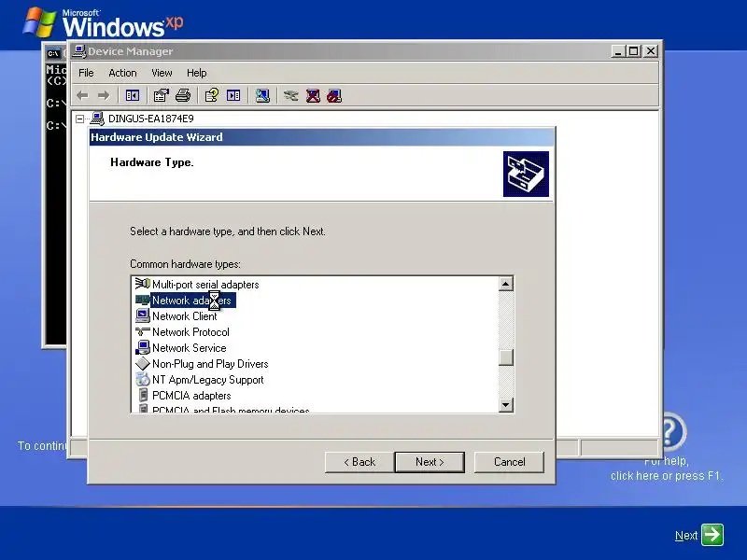
Task: Click the Print toolbar icon
Action: (x=183, y=96)
